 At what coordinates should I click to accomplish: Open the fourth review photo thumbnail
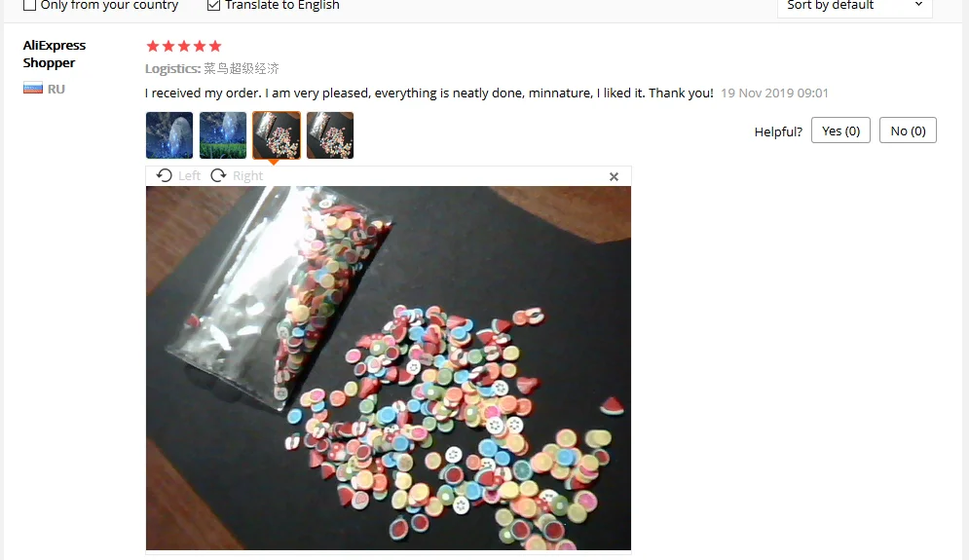330,135
